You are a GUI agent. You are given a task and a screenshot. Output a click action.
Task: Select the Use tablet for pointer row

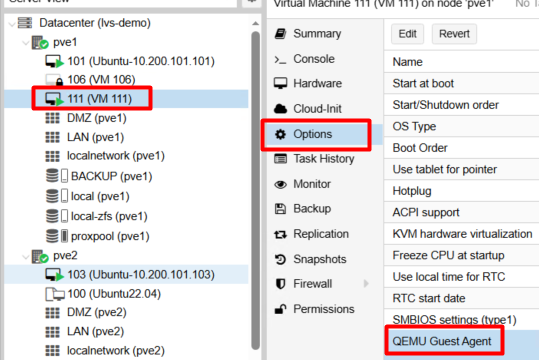coord(461,170)
